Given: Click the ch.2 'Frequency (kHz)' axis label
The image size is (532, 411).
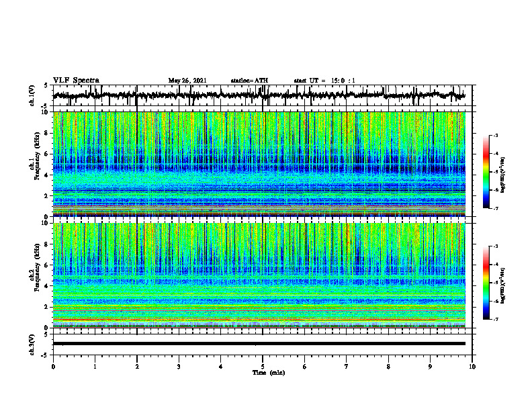Looking at the screenshot, I should point(38,267).
